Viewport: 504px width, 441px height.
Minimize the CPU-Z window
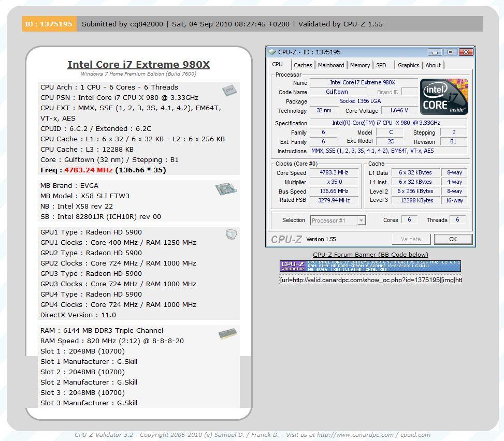click(435, 52)
